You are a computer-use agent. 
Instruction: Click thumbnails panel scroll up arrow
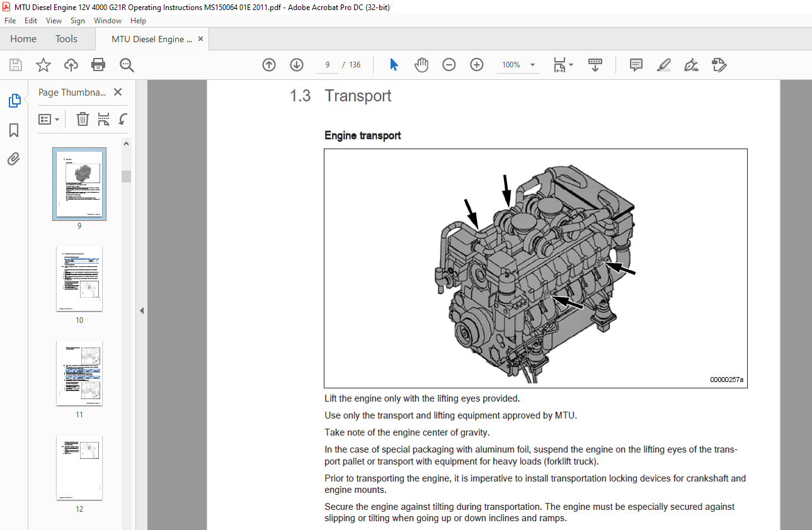pyautogui.click(x=126, y=144)
